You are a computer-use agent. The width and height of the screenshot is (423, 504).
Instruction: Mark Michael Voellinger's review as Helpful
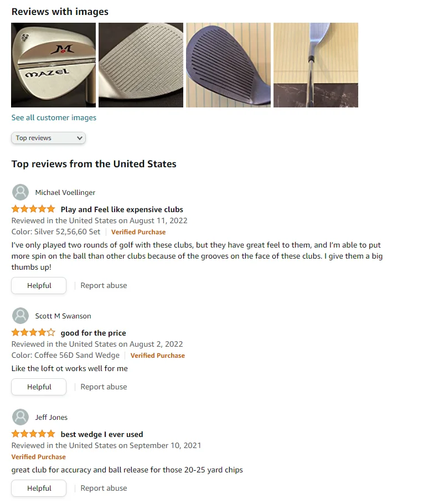point(39,286)
